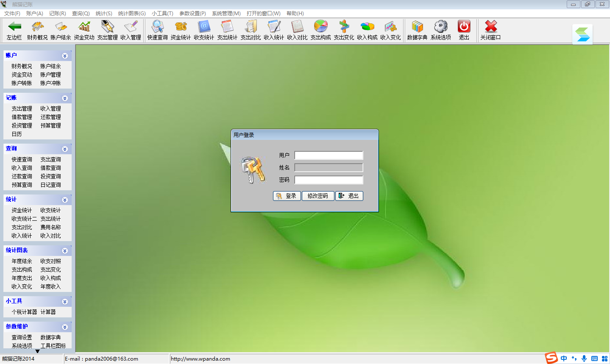Click the red 退出 power icon
The width and height of the screenshot is (610, 364).
(464, 27)
